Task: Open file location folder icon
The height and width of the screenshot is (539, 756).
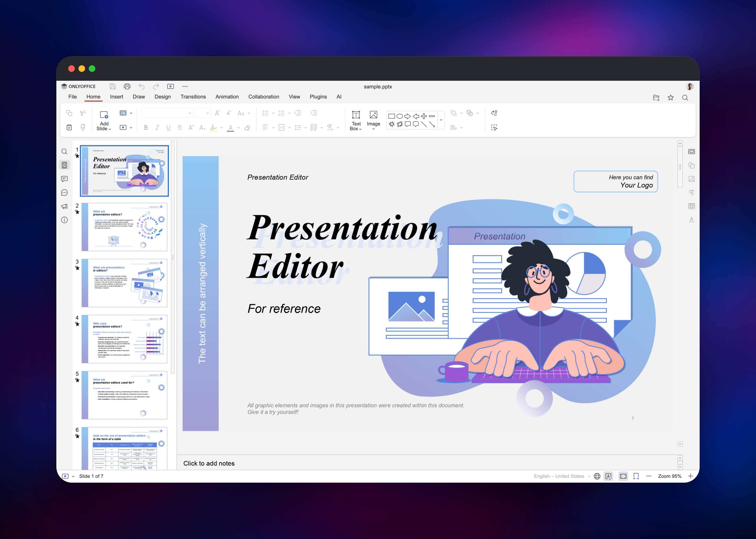Action: tap(656, 97)
